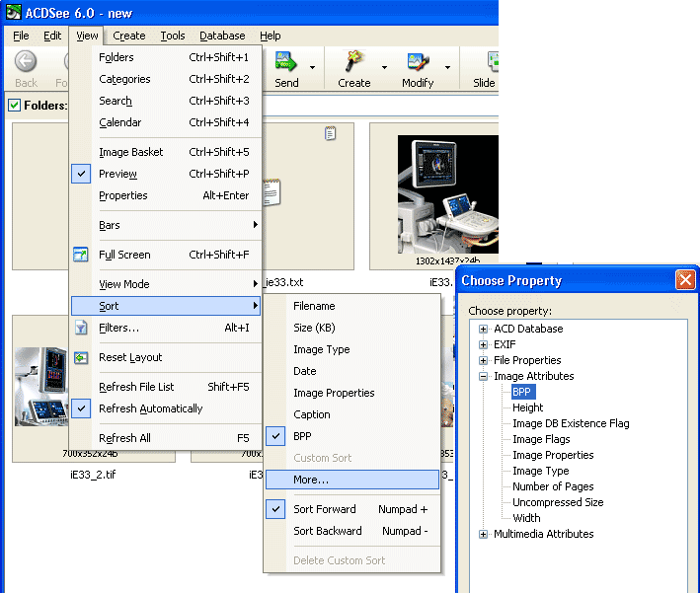Click the Create magic wand icon
The image size is (700, 593).
[x=353, y=61]
